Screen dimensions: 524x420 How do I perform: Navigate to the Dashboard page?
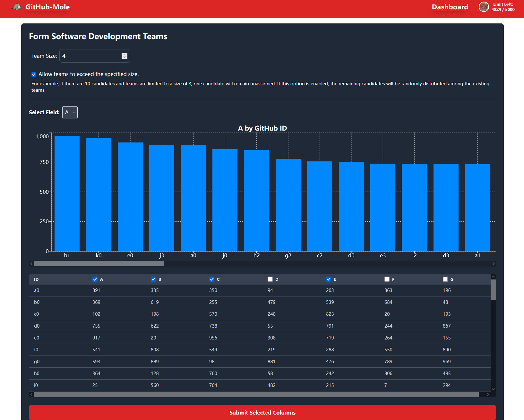(x=450, y=7)
